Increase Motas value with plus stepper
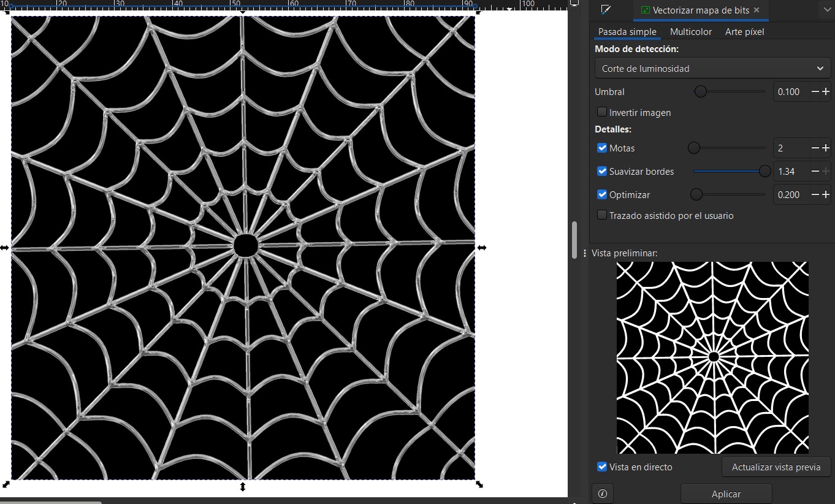The height and width of the screenshot is (504, 835). [x=825, y=148]
